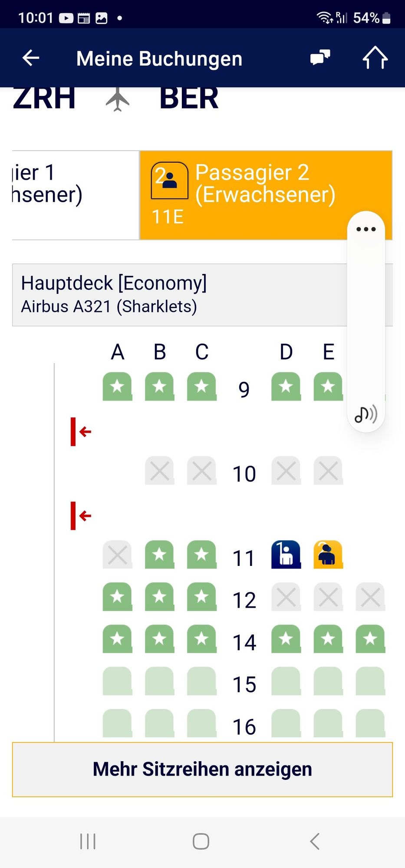Tap the back arrow in the header
405x868 pixels.
pyautogui.click(x=31, y=58)
